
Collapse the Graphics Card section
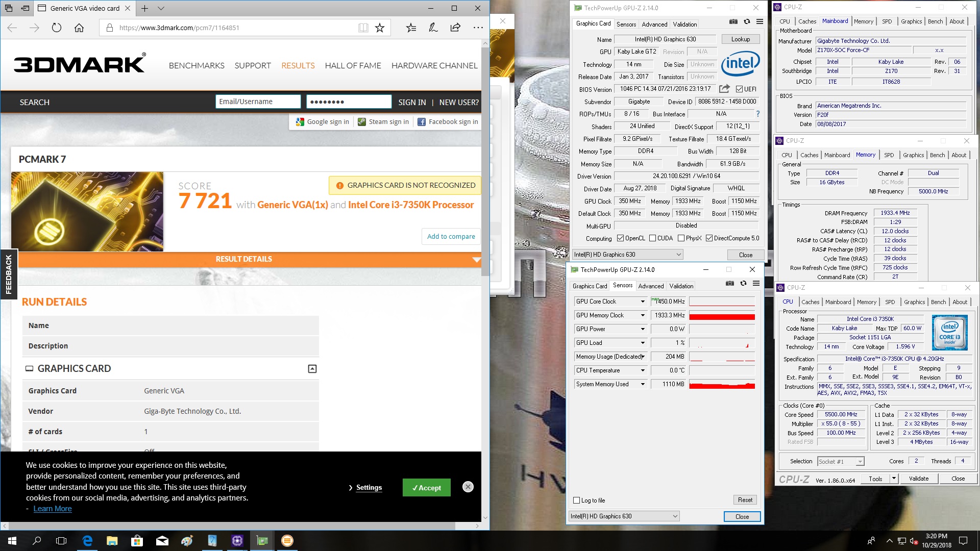point(312,369)
